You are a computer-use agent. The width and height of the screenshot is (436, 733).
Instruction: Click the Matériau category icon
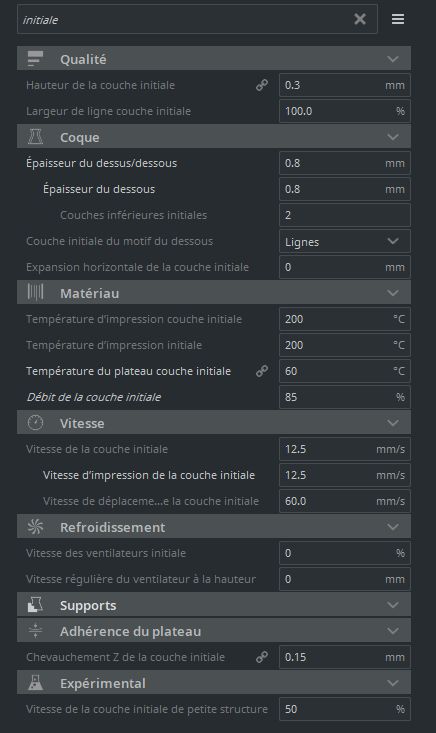[36, 293]
